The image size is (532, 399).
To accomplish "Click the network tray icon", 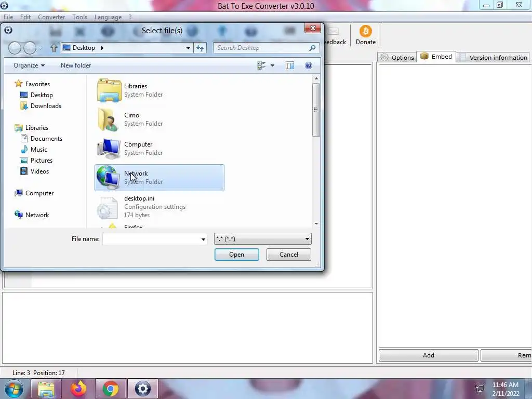I will click(x=480, y=388).
